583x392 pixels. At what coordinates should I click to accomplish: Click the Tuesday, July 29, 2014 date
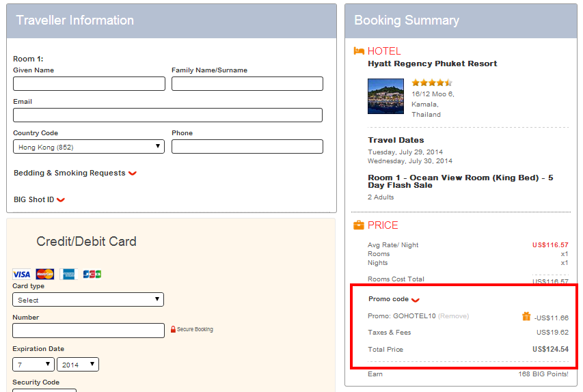(405, 152)
